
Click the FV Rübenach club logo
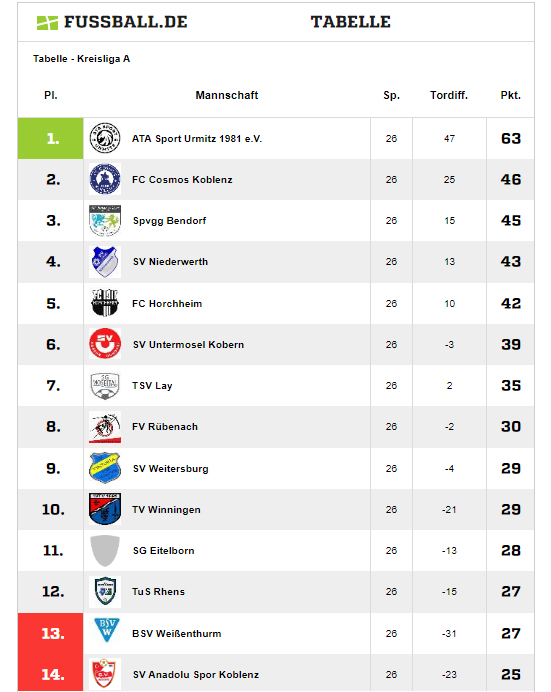(105, 427)
